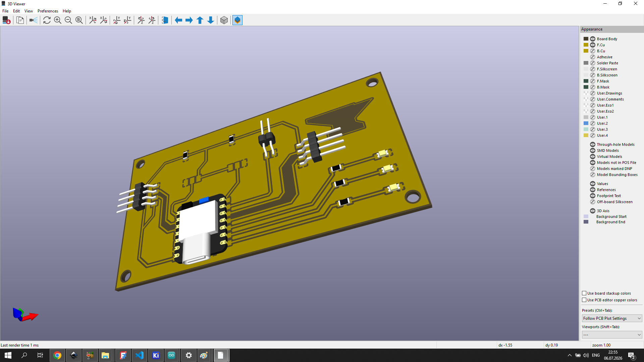Screen dimensions: 644x362
Task: Open the Viewports dropdown
Action: tap(612, 335)
